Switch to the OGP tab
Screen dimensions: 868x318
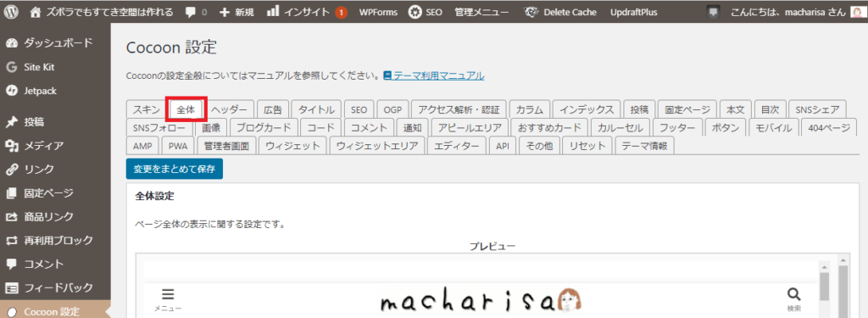(x=392, y=109)
